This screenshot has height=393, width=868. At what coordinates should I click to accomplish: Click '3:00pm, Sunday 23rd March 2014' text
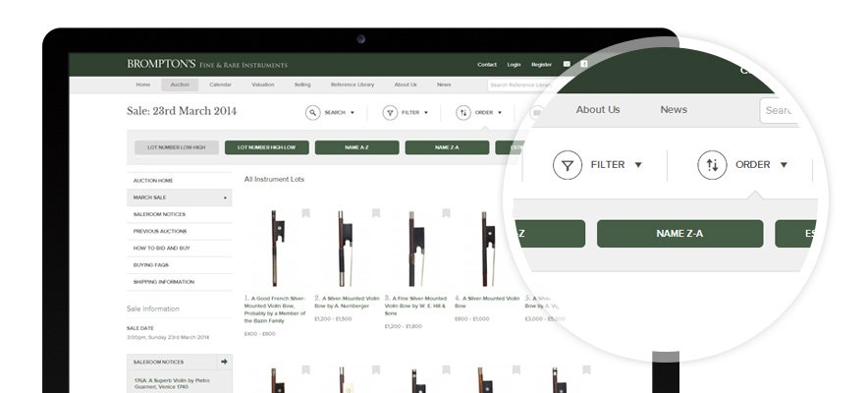pyautogui.click(x=168, y=337)
